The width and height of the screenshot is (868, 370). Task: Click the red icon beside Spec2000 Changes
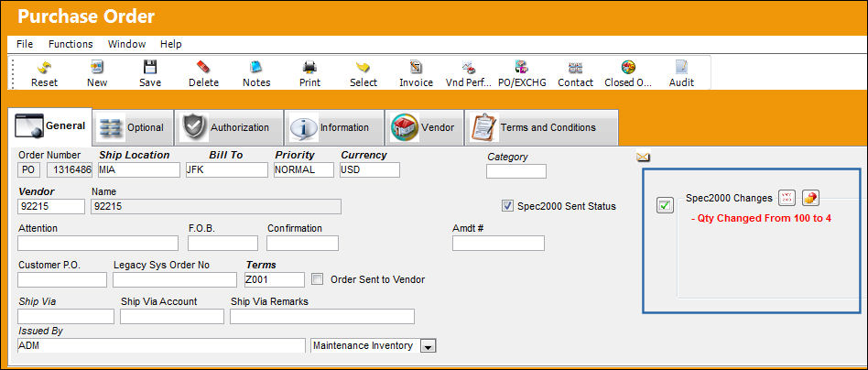pos(787,197)
